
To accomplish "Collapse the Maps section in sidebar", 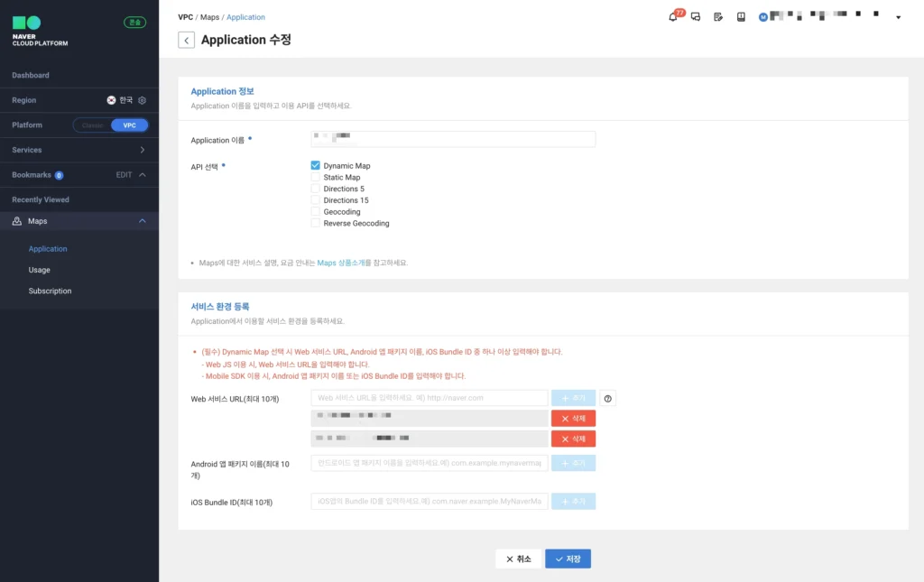I will coord(141,220).
